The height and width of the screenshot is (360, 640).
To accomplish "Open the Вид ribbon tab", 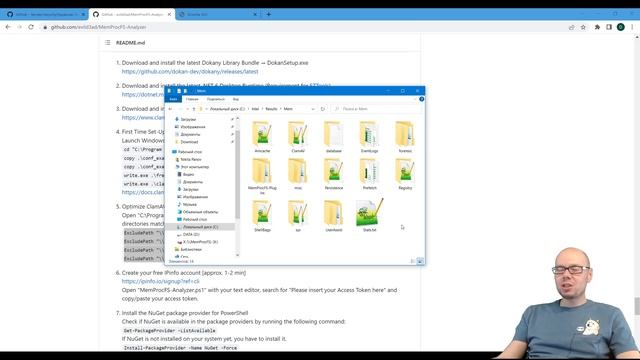I will click(x=236, y=99).
